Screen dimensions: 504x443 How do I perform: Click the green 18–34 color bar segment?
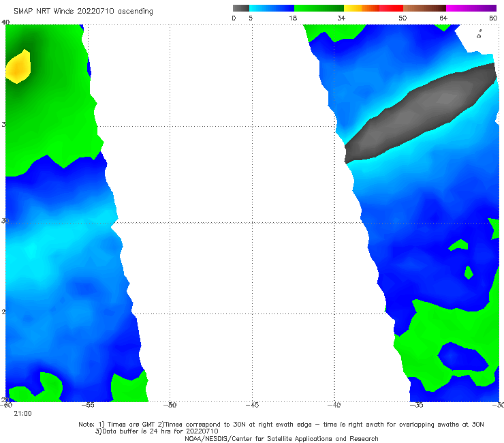pyautogui.click(x=319, y=8)
